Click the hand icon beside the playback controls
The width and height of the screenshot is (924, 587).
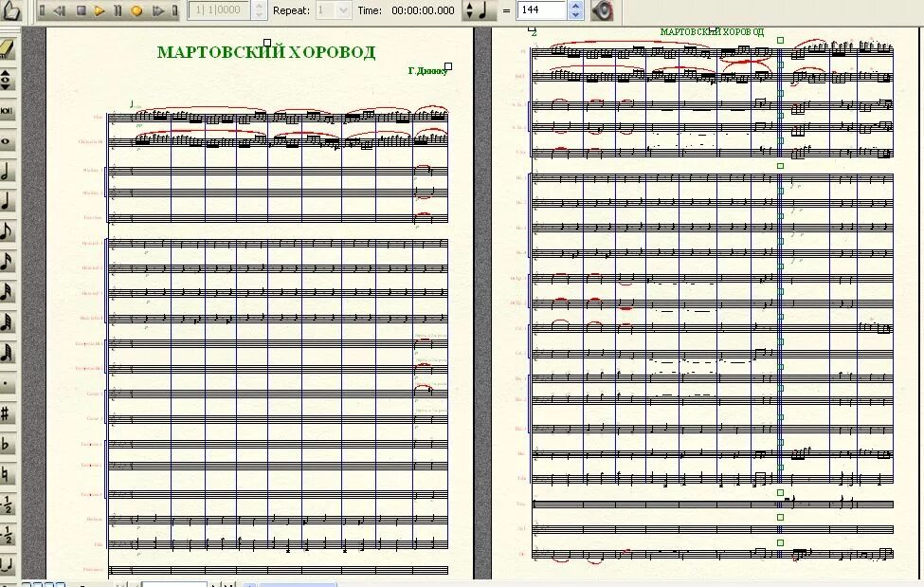(x=10, y=10)
